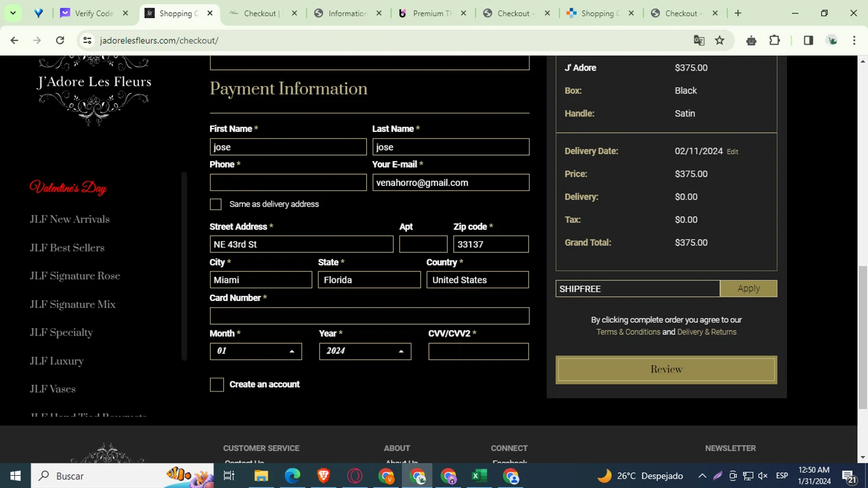Click the SHIPFREE coupon code field
Viewport: 868px width, 488px height.
pyautogui.click(x=638, y=289)
